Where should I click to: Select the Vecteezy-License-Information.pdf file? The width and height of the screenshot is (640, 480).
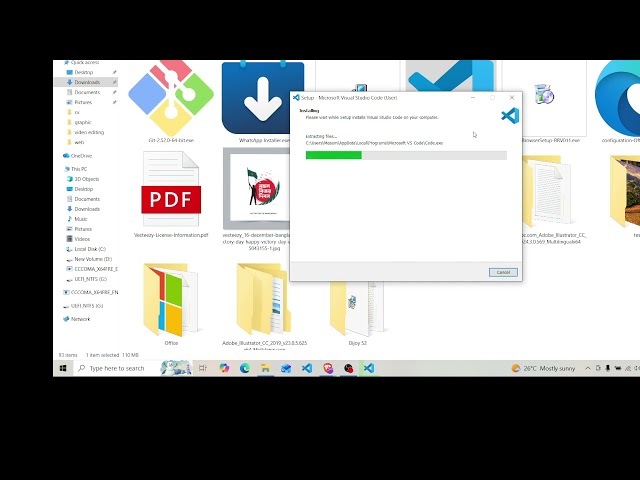171,189
